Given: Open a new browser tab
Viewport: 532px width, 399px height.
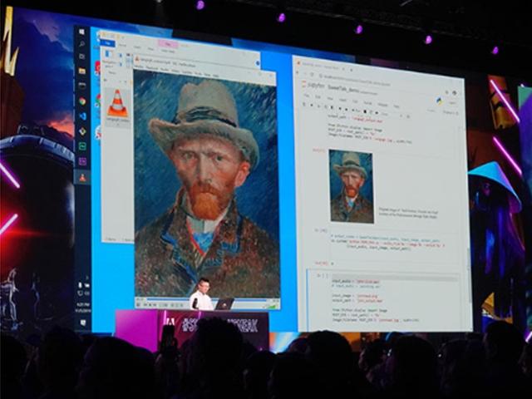Looking at the screenshot, I should (x=352, y=70).
